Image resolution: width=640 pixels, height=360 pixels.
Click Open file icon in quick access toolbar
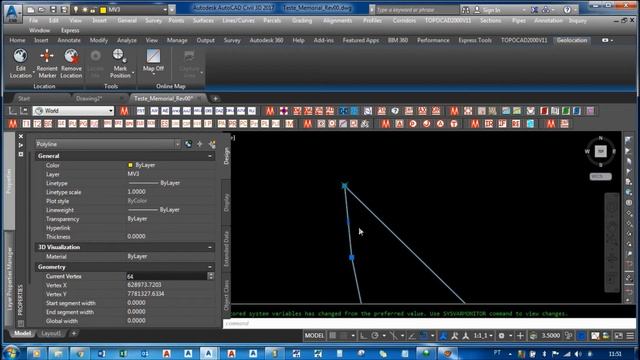click(42, 9)
